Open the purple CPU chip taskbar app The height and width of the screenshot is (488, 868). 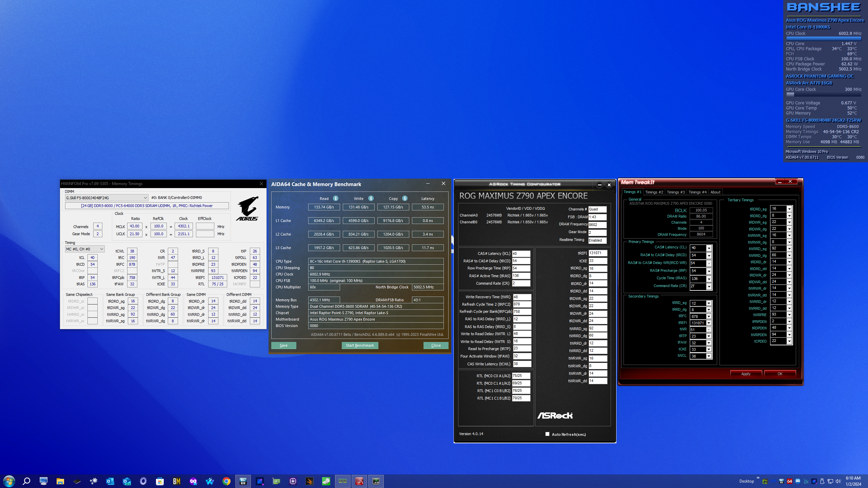tap(293, 481)
